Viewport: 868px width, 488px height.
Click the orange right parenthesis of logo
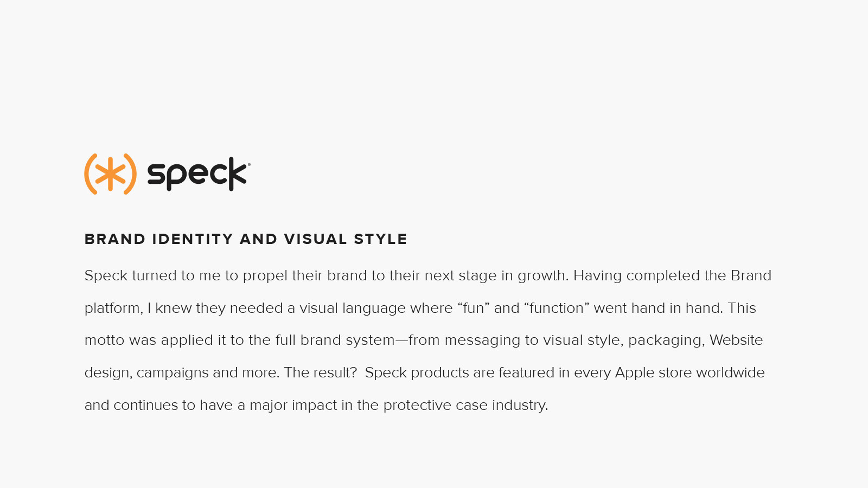tap(130, 174)
